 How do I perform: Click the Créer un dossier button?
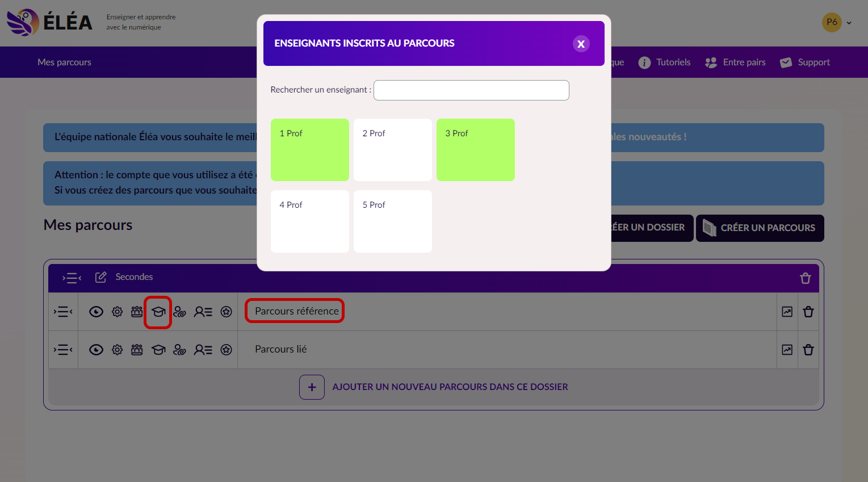tap(652, 228)
